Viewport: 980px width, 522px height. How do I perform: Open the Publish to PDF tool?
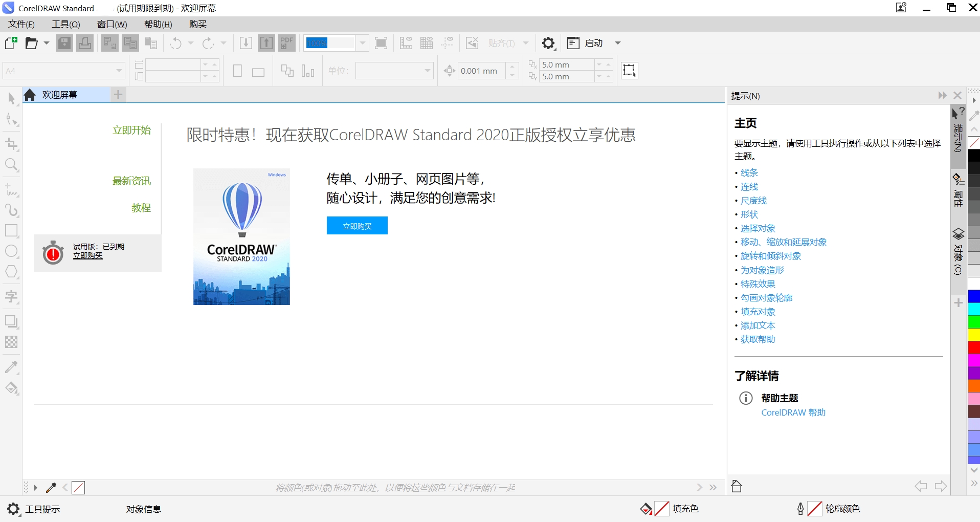(286, 42)
